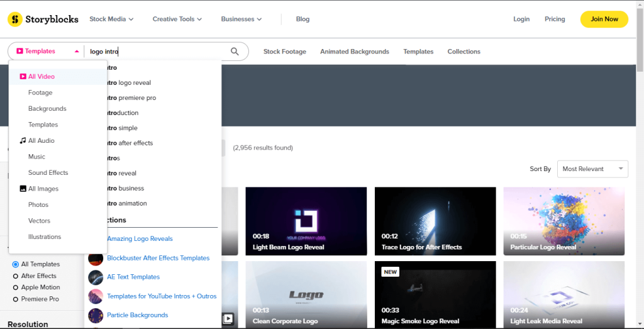Image resolution: width=644 pixels, height=329 pixels.
Task: Click the Join Now button
Action: click(x=604, y=19)
